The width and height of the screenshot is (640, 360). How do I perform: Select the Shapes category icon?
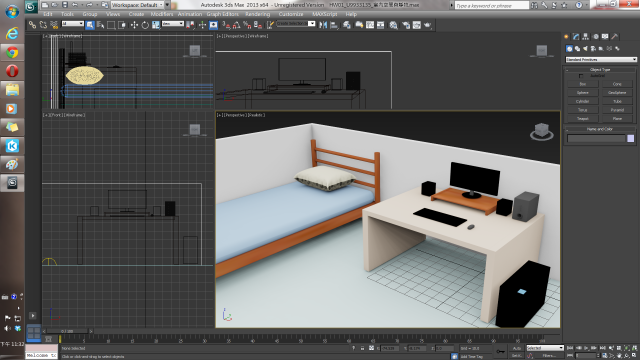click(x=577, y=49)
